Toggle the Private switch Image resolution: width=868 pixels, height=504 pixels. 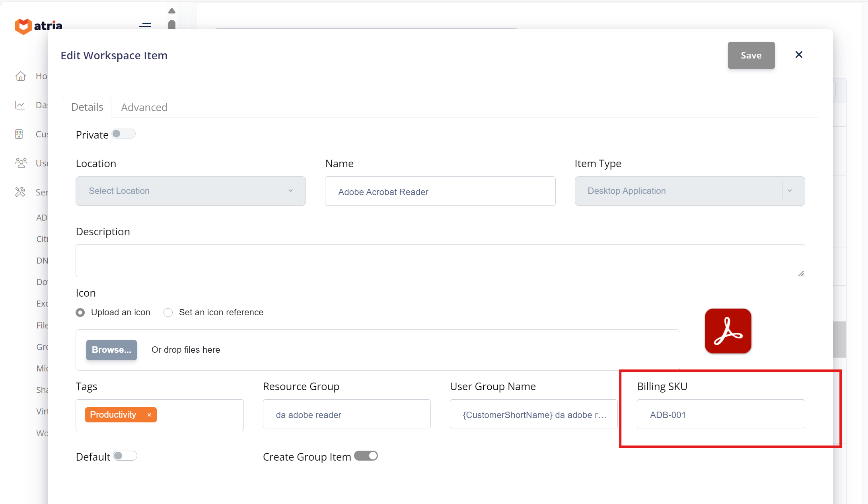123,134
